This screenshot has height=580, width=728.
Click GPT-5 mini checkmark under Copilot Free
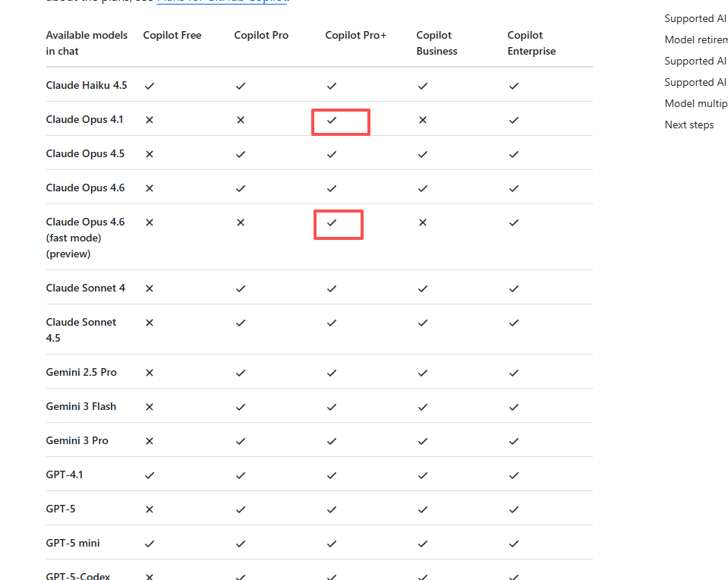click(150, 544)
